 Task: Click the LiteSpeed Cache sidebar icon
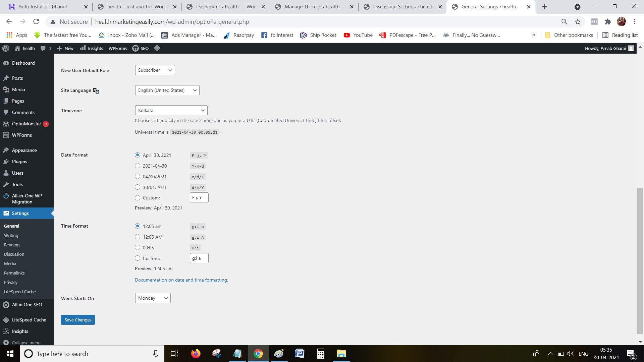(6, 319)
